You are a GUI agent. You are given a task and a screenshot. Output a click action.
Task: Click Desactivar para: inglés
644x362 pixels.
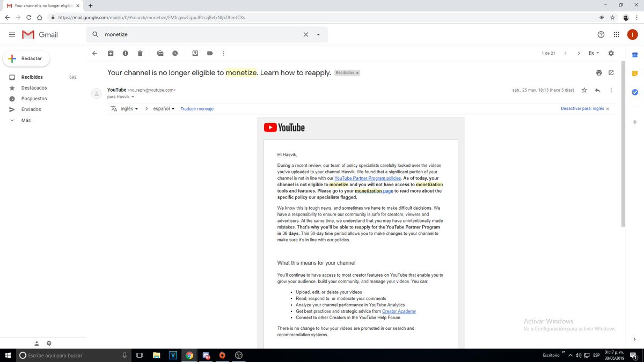coord(582,108)
